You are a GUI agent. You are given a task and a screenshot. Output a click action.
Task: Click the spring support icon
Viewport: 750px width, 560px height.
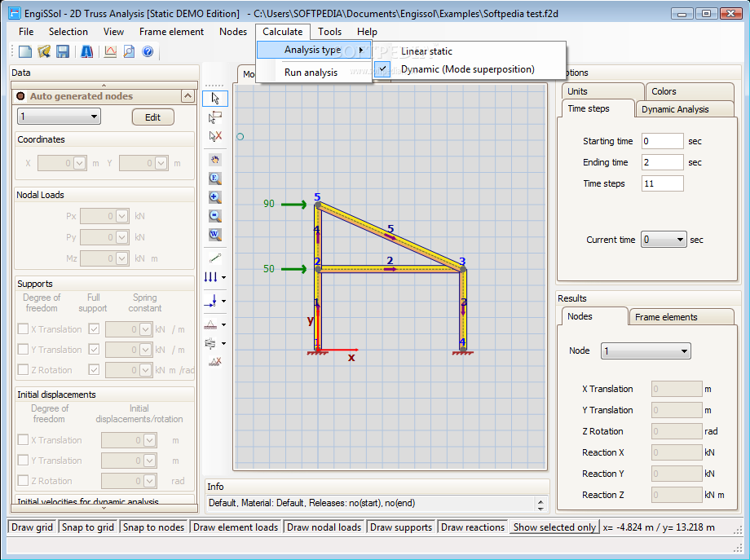click(x=211, y=343)
